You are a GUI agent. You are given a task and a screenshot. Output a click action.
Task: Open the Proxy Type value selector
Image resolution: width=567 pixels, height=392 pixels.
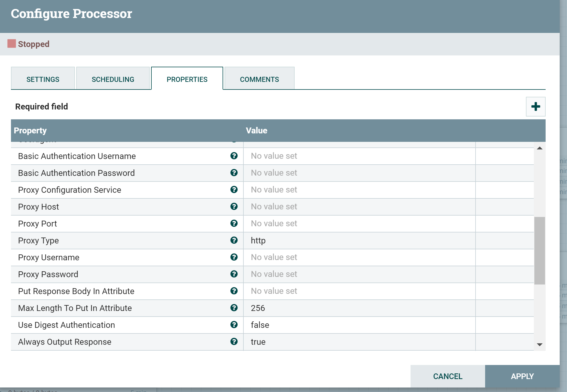coord(357,241)
